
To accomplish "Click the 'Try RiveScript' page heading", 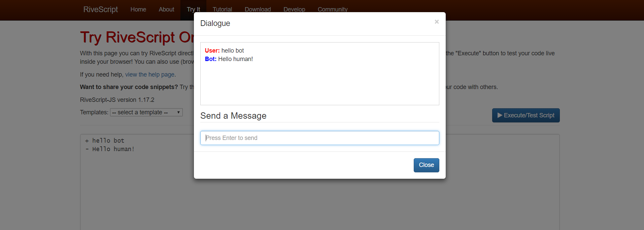I will point(137,37).
